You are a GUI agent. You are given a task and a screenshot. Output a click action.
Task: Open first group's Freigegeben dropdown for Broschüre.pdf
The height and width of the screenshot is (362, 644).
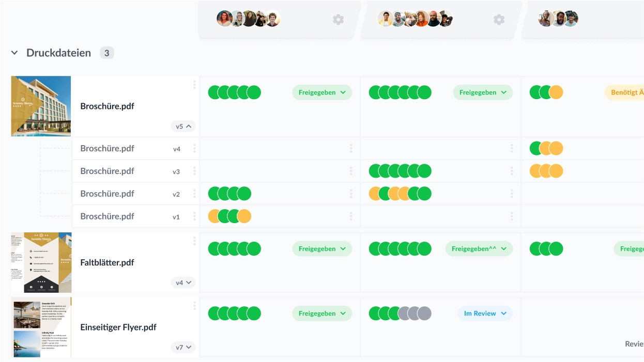pyautogui.click(x=322, y=93)
